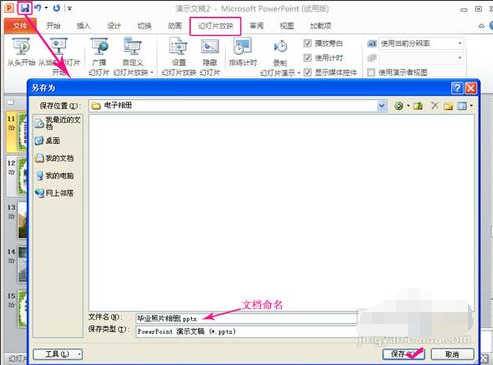Switch to the Review (审阅) tab

pos(257,26)
